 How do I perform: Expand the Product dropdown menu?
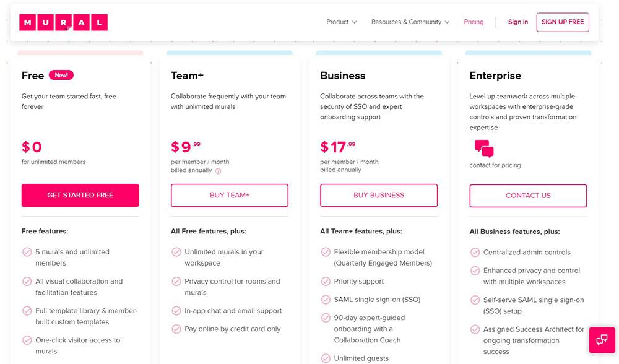click(342, 22)
